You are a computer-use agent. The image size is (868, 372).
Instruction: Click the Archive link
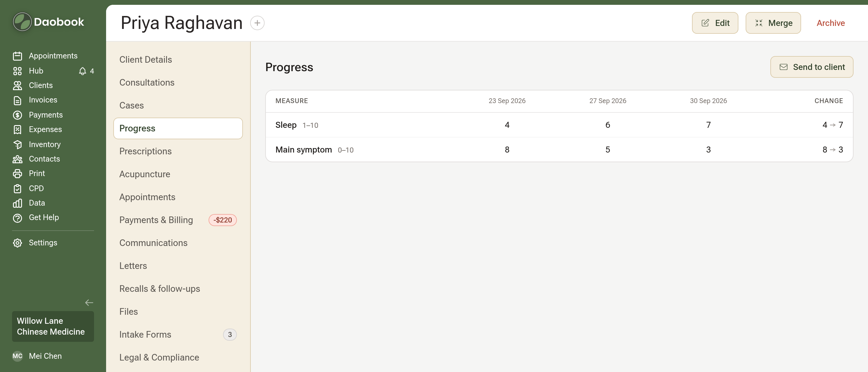click(831, 23)
